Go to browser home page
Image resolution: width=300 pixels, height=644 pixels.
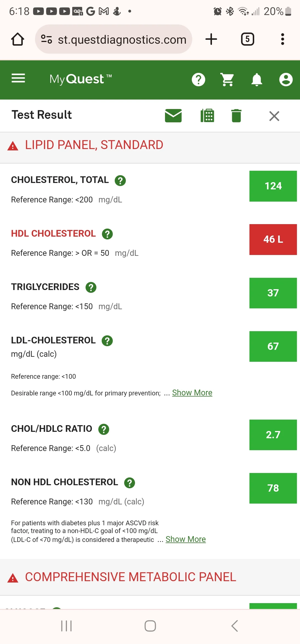point(17,39)
